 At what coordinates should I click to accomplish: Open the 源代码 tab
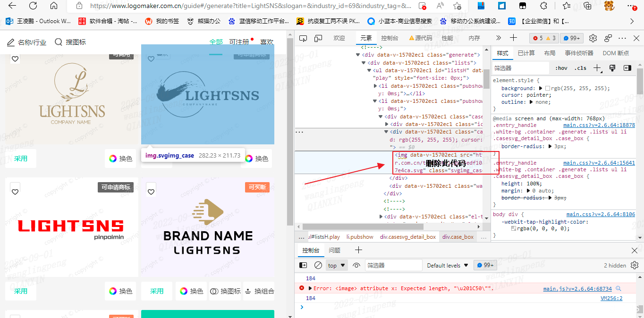[x=421, y=38]
